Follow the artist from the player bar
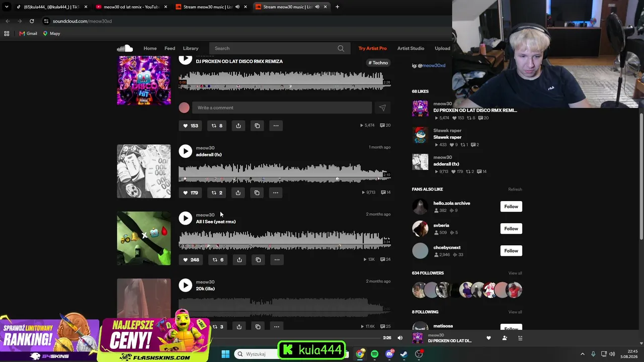Image resolution: width=644 pixels, height=362 pixels. pyautogui.click(x=505, y=338)
